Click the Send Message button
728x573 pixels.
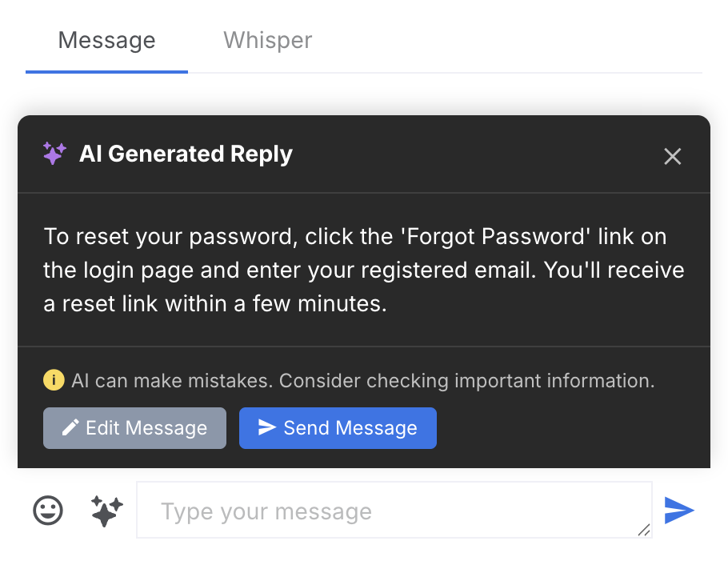pyautogui.click(x=338, y=427)
